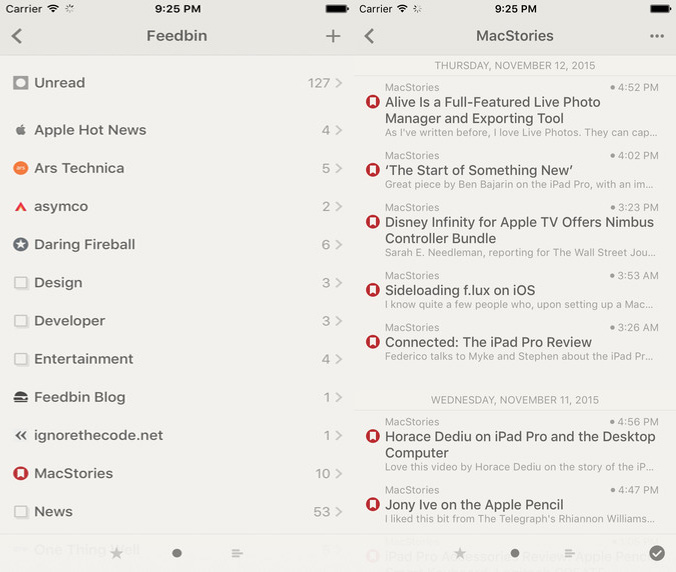Open Jony Ive on the Apple Pencil article
This screenshot has width=676, height=572.
[x=515, y=504]
